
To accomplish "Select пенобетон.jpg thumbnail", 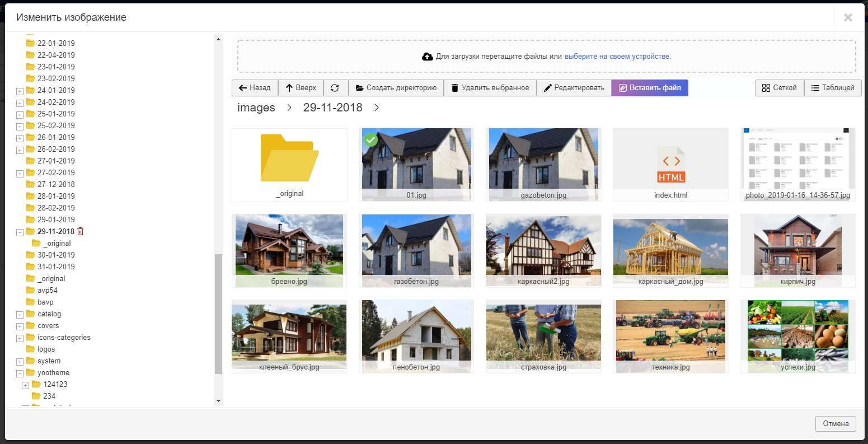I will click(416, 336).
